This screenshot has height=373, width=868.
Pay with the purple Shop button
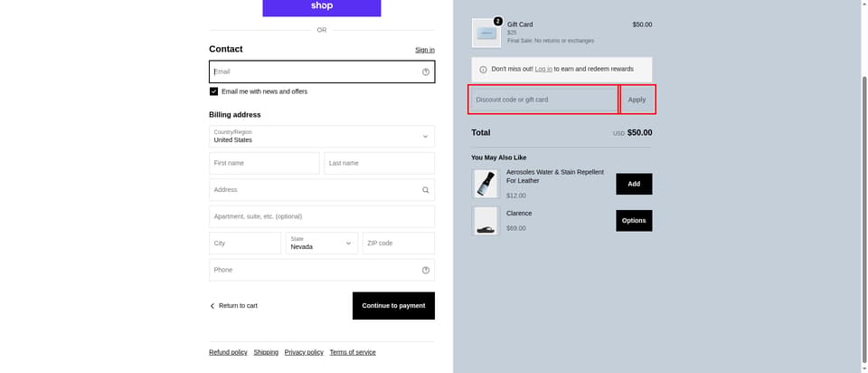(322, 8)
